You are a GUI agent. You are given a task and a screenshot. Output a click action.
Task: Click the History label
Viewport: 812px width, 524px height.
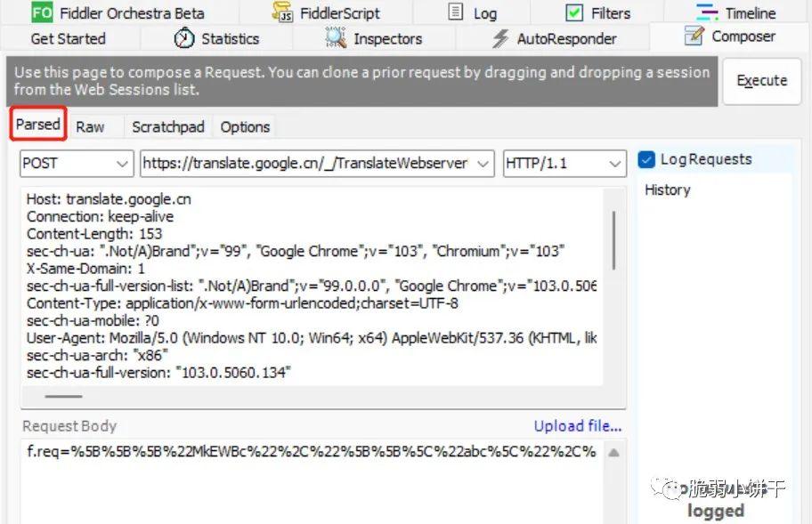click(668, 189)
